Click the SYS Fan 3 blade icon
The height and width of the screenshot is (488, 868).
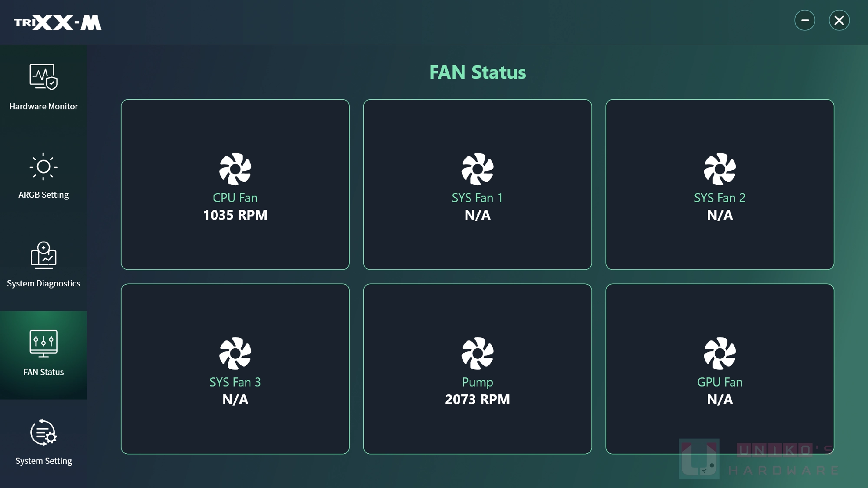click(x=235, y=353)
